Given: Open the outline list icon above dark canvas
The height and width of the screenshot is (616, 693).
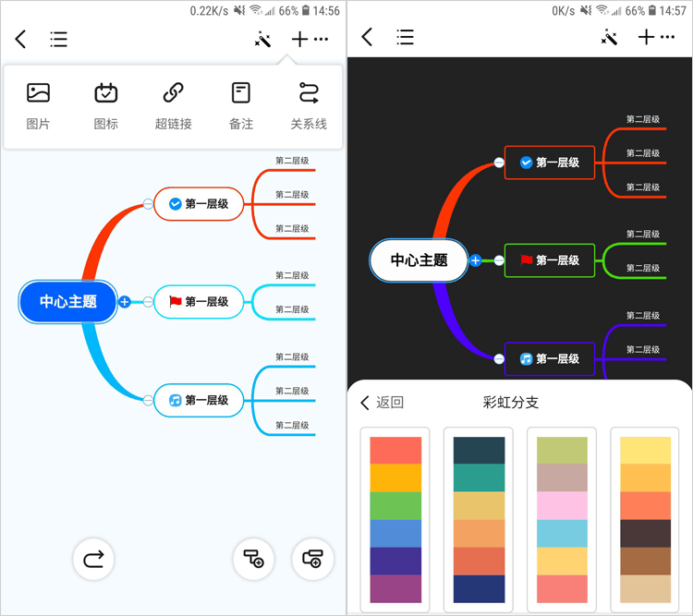Looking at the screenshot, I should point(405,37).
